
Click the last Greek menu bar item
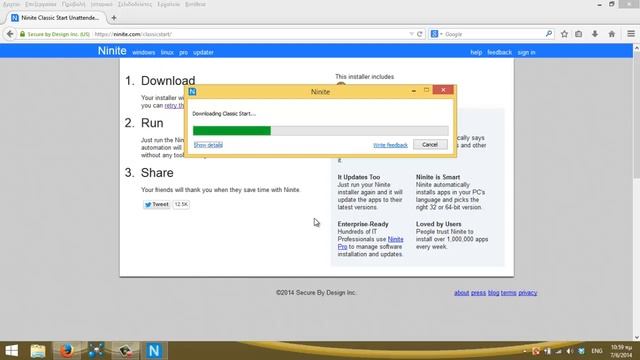click(195, 4)
